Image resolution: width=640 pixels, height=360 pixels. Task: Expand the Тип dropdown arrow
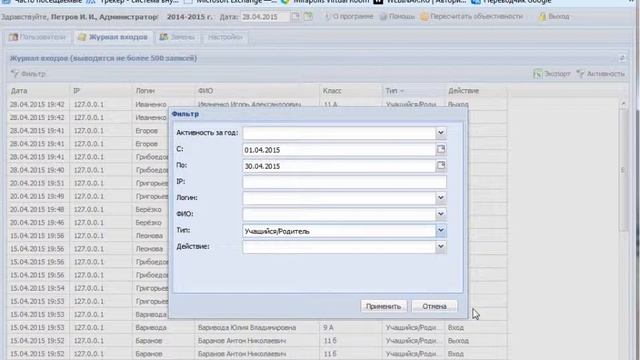click(x=440, y=230)
